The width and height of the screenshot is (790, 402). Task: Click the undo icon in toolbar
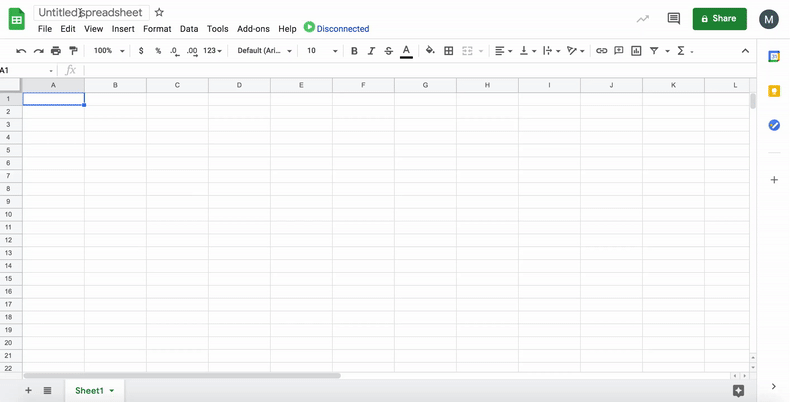(x=21, y=51)
